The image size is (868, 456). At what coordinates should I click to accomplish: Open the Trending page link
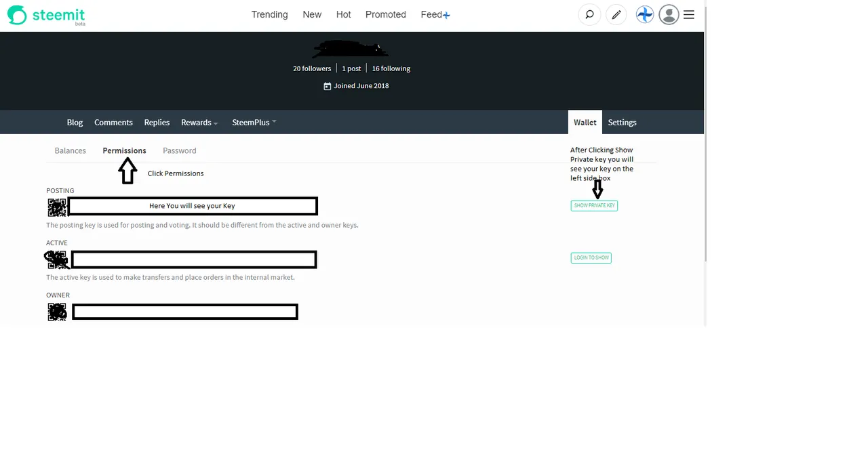click(x=269, y=14)
